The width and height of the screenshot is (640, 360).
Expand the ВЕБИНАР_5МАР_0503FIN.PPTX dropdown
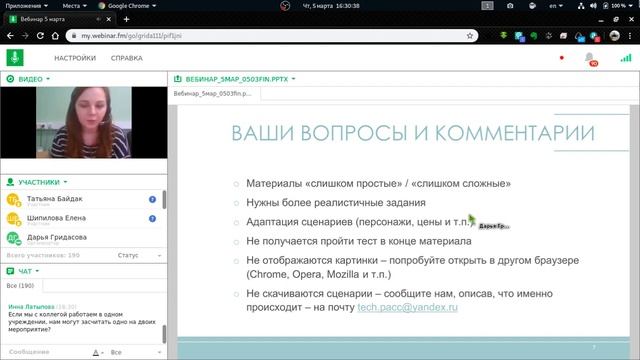293,79
